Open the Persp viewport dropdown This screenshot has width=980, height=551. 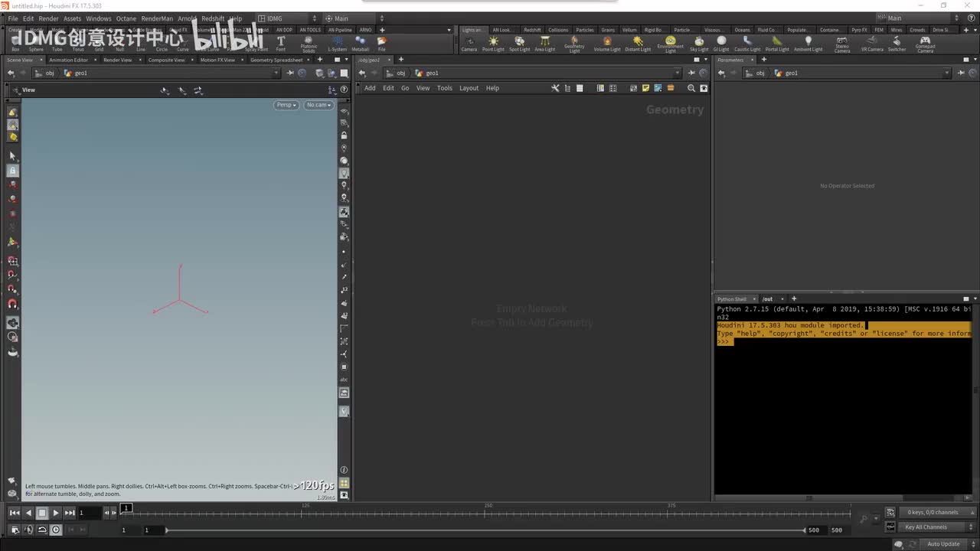pyautogui.click(x=286, y=105)
